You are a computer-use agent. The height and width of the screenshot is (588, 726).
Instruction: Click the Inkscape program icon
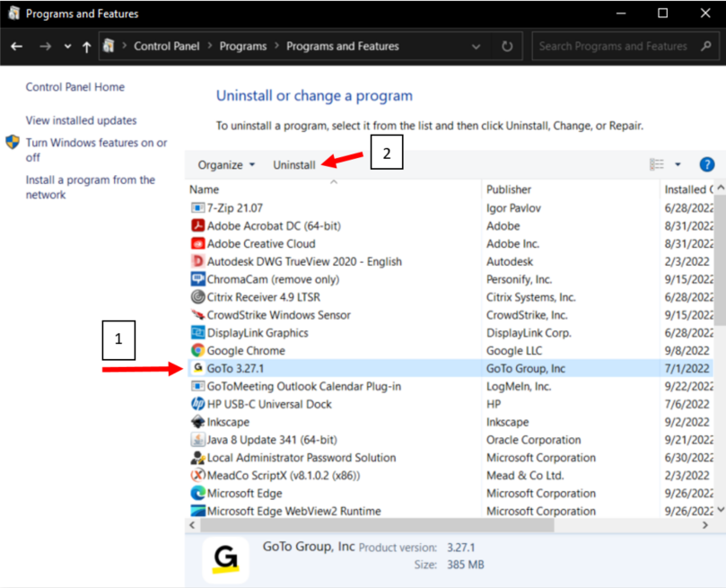click(x=197, y=422)
